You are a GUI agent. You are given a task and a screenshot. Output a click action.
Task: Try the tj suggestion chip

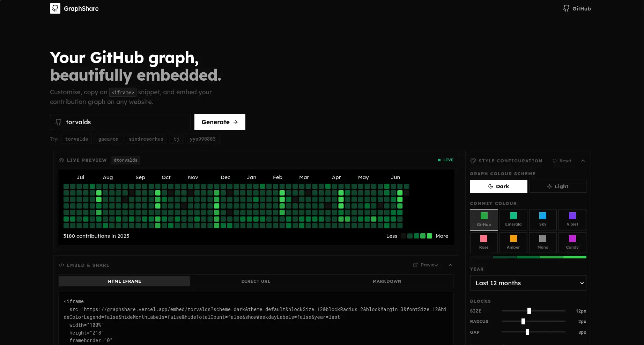177,139
